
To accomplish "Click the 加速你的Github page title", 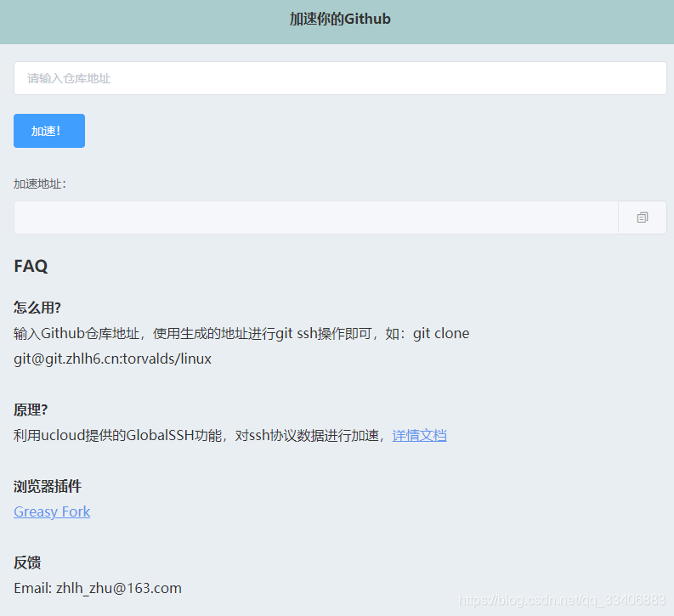I will coord(340,19).
